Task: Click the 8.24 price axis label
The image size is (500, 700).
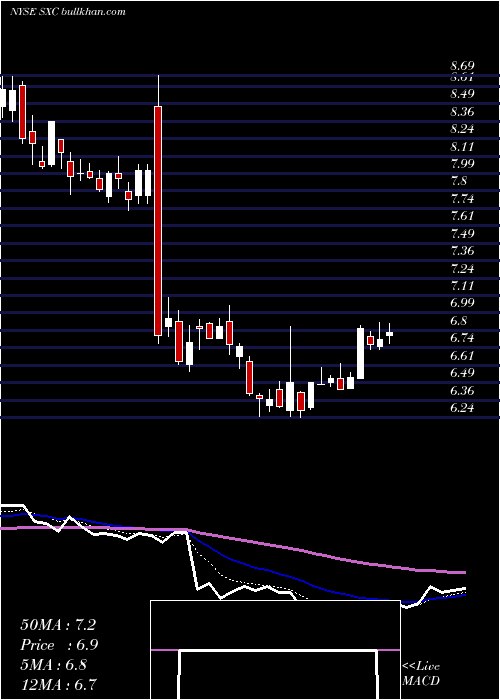Action: [x=462, y=129]
